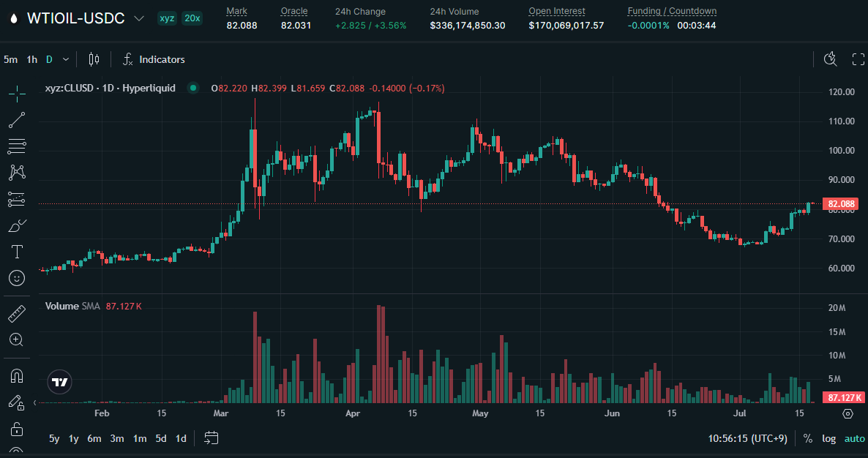
Task: Set chart range to 5d
Action: coord(160,438)
